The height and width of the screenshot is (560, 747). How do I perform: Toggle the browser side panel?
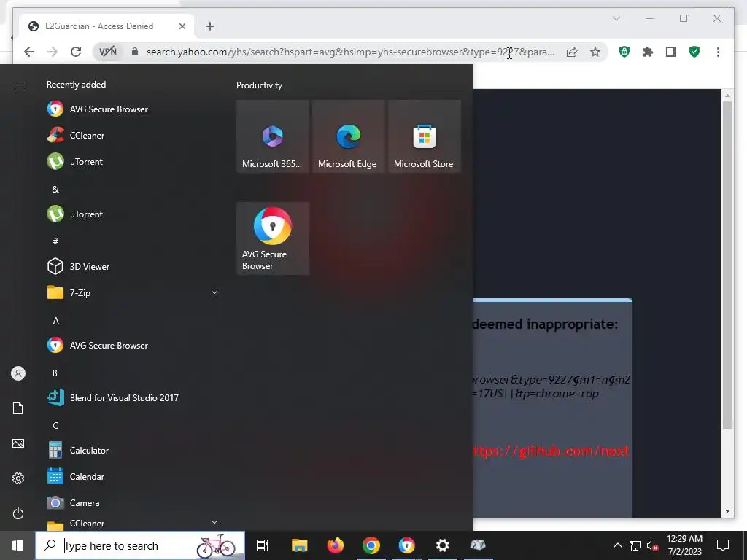671,52
